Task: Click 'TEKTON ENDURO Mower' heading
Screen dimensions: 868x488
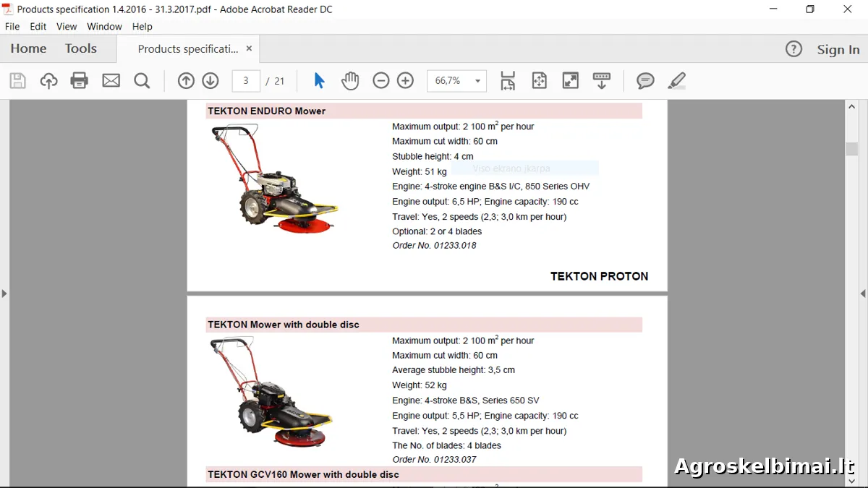Action: coord(266,111)
